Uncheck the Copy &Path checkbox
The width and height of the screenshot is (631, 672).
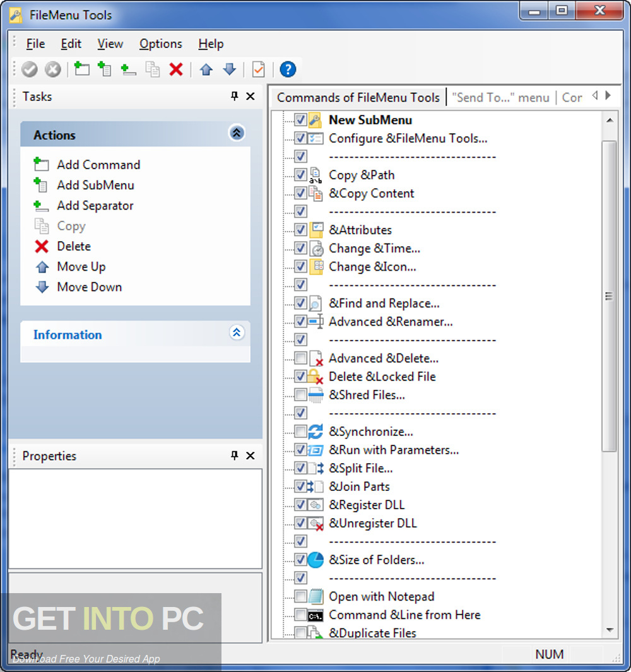click(301, 175)
